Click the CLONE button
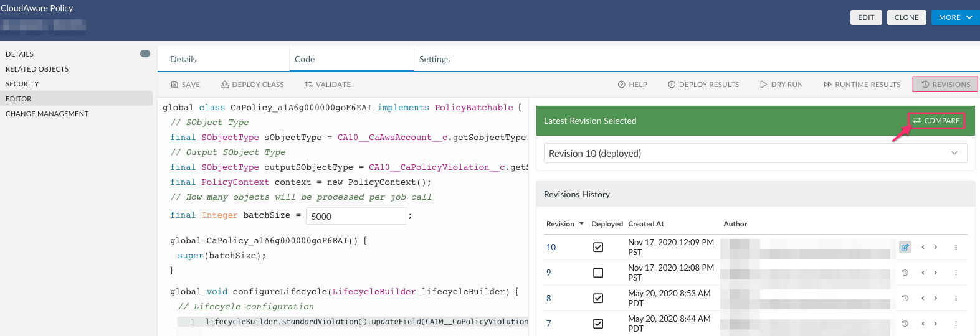Viewport: 980px width, 336px height. pos(906,17)
